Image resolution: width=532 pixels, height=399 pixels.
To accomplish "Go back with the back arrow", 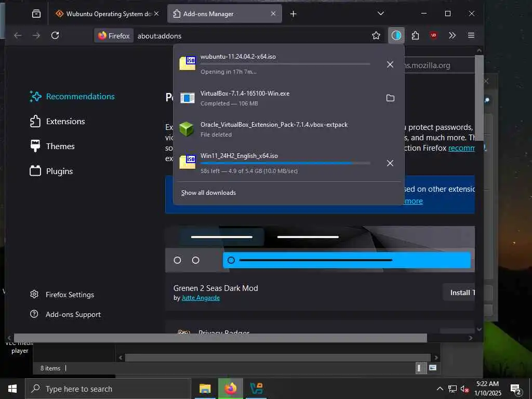I will (x=18, y=35).
